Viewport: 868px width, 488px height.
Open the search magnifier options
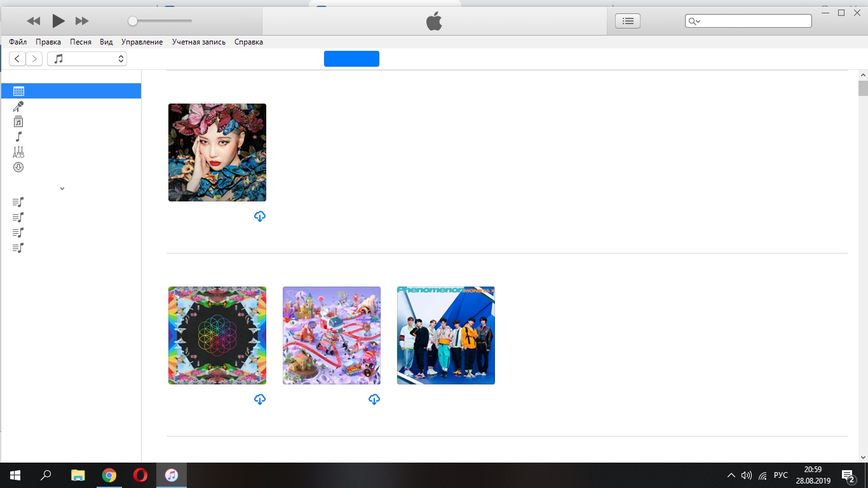tap(694, 22)
